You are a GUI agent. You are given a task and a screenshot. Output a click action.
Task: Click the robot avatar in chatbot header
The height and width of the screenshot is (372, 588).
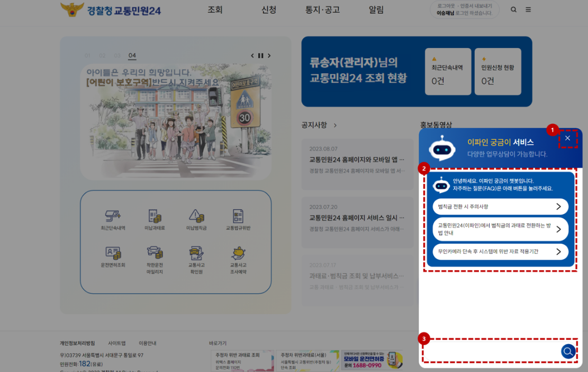(442, 148)
